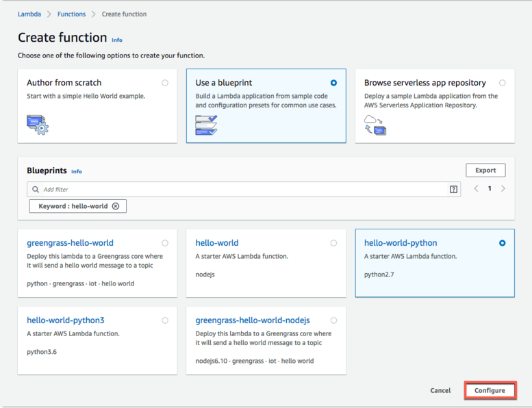This screenshot has height=408, width=532.
Task: Open hello-world blueprint title link
Action: point(217,243)
